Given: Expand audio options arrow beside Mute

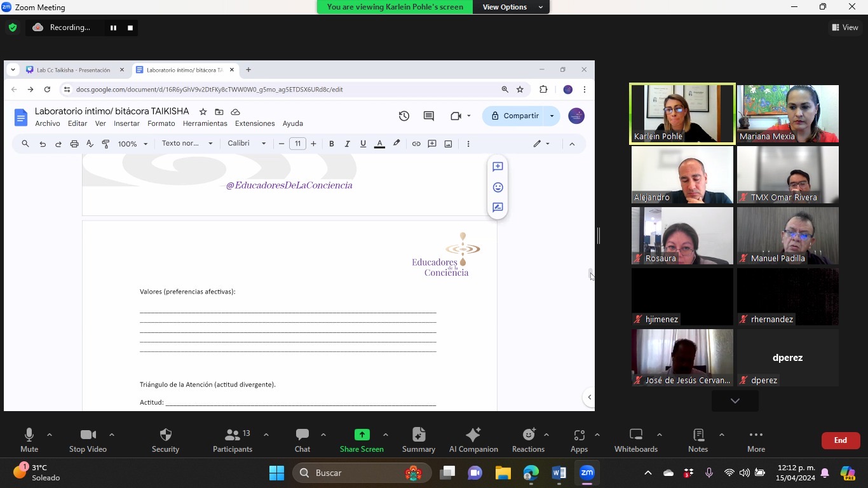Looking at the screenshot, I should coord(50,435).
